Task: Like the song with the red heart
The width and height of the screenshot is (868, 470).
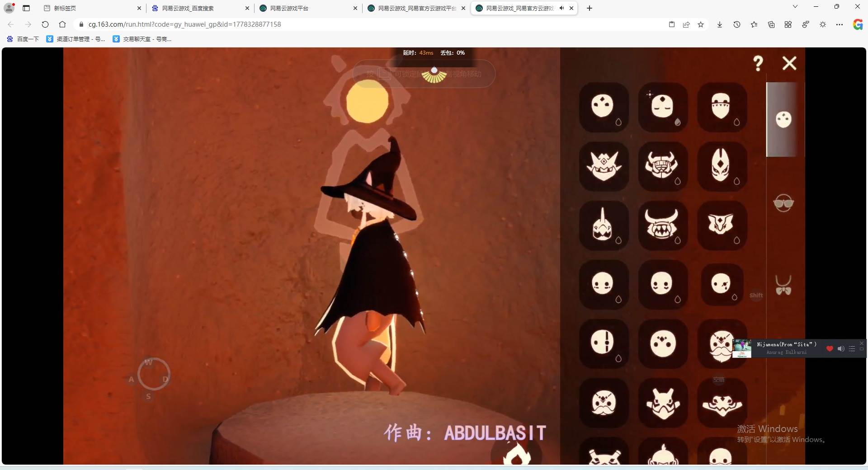Action: tap(830, 349)
